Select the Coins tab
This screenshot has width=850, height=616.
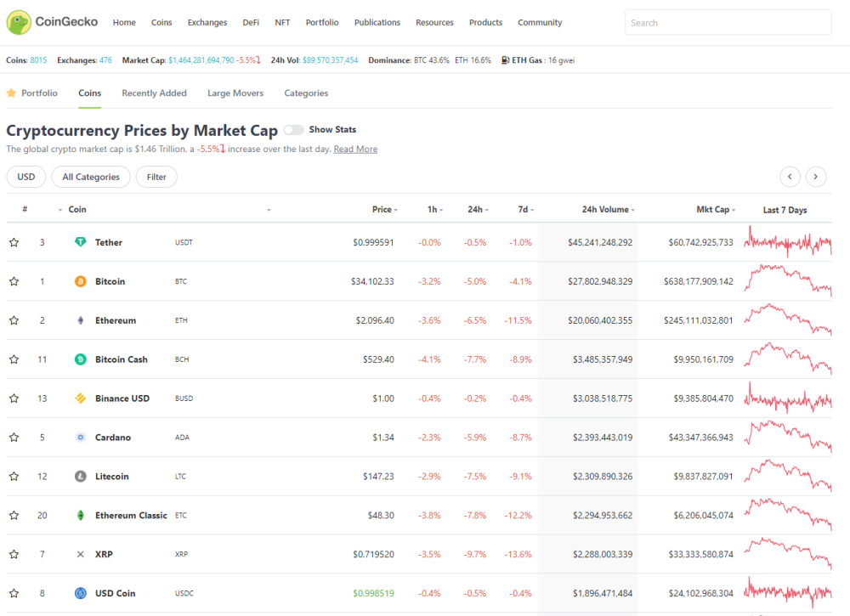click(89, 93)
